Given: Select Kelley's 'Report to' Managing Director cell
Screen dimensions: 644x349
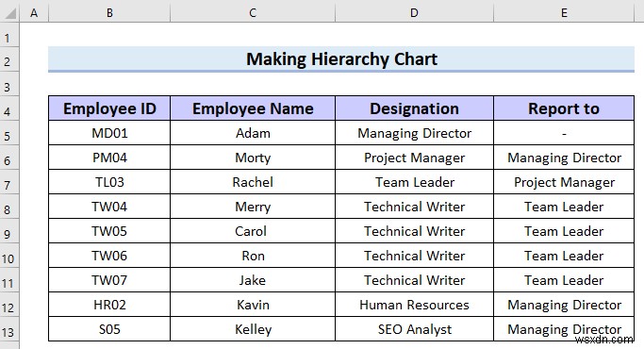Looking at the screenshot, I should click(x=564, y=329).
